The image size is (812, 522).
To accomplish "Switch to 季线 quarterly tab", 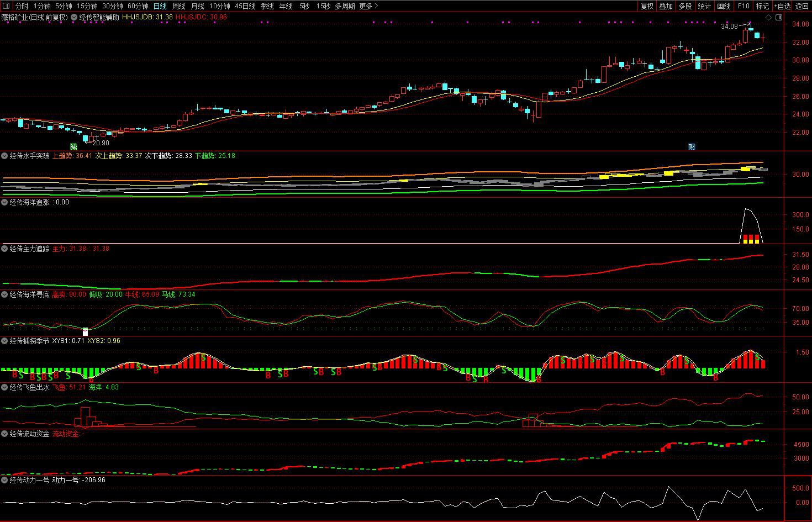I will [x=267, y=6].
